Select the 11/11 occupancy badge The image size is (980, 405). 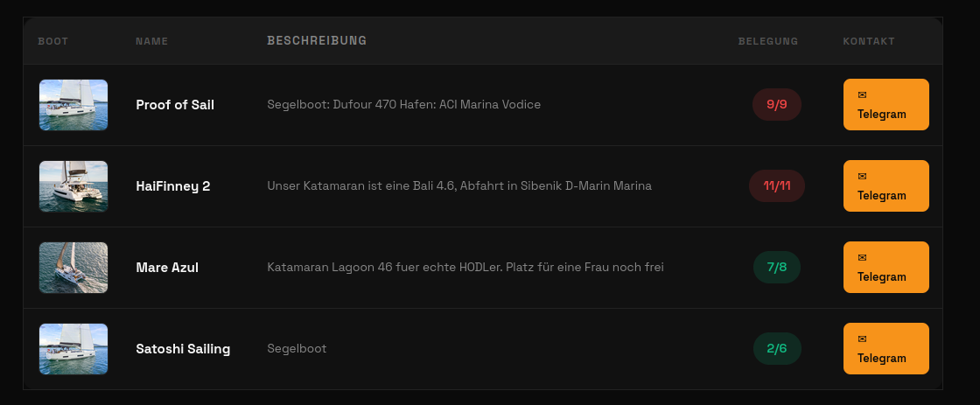[x=777, y=186]
